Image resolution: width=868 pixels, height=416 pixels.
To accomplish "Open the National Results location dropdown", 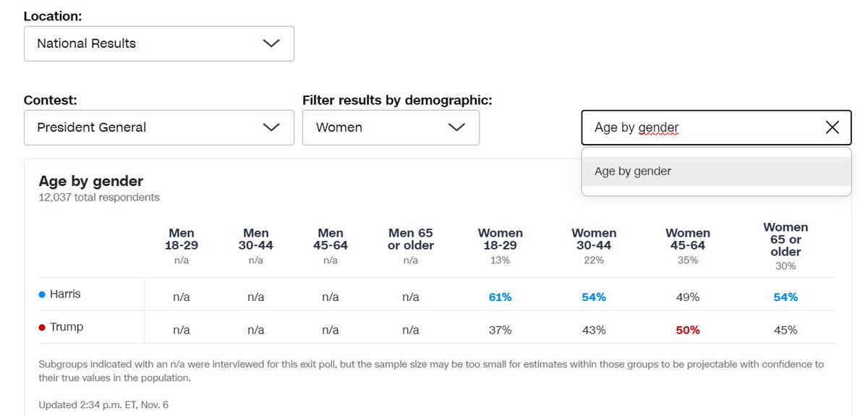I will (158, 43).
